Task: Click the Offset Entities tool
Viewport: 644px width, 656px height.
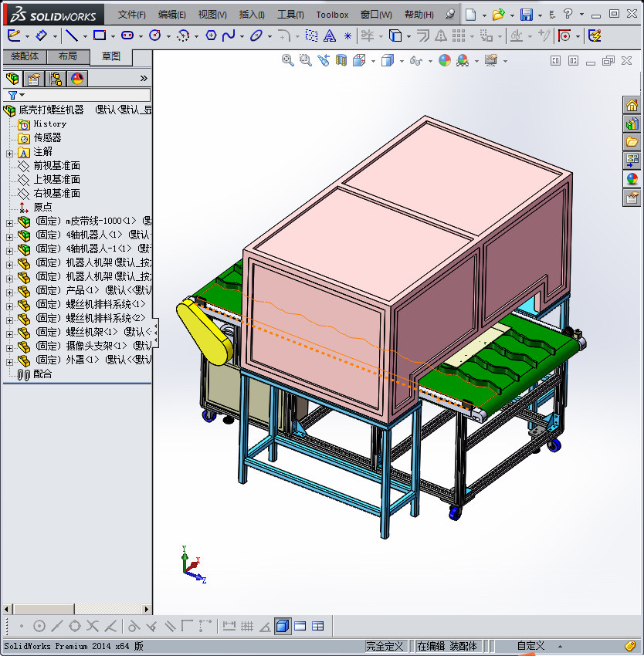Action: (422, 36)
